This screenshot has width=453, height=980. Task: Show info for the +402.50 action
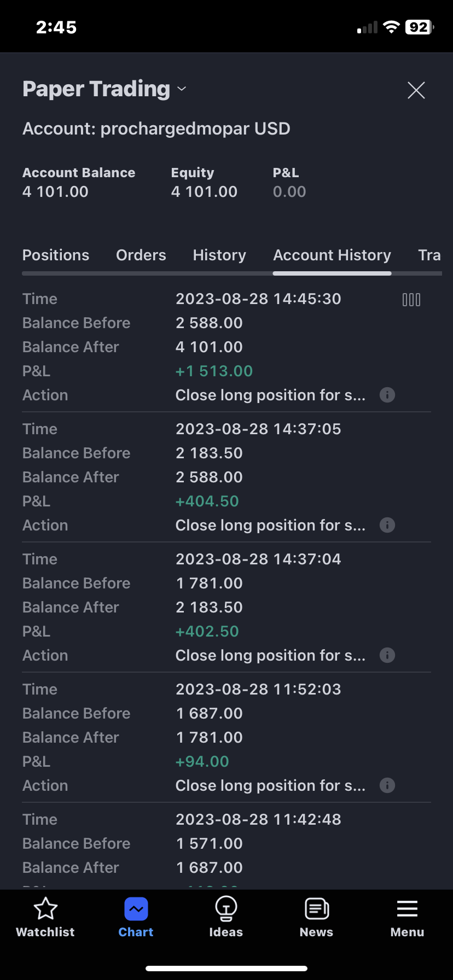(387, 655)
